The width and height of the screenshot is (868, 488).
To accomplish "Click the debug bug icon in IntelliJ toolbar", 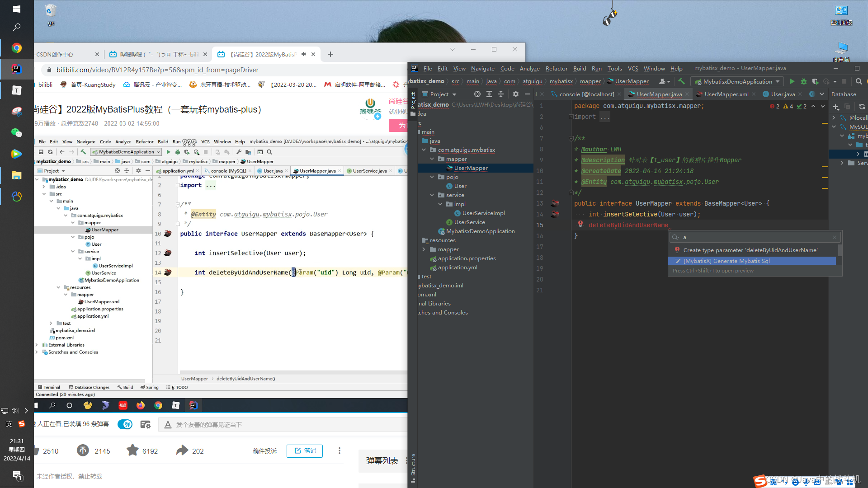I will (x=803, y=81).
